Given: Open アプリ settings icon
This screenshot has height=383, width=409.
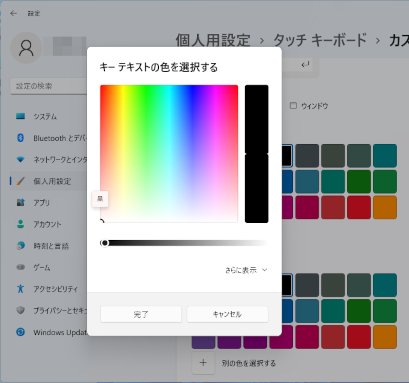Looking at the screenshot, I should [x=20, y=202].
